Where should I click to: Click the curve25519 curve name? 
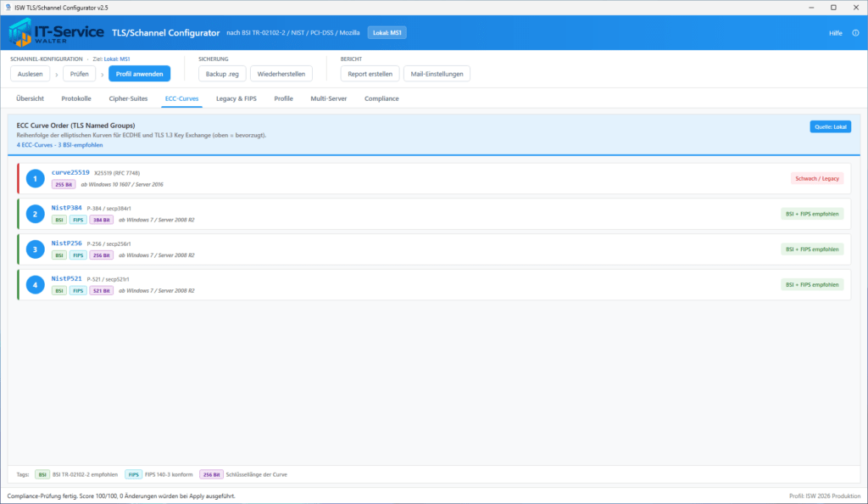pyautogui.click(x=70, y=172)
